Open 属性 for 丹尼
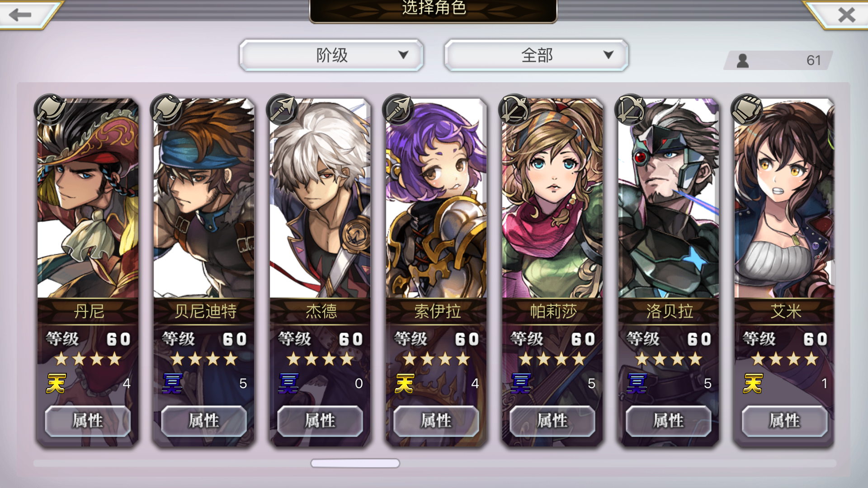Screen dimensions: 868x488 tap(88, 421)
